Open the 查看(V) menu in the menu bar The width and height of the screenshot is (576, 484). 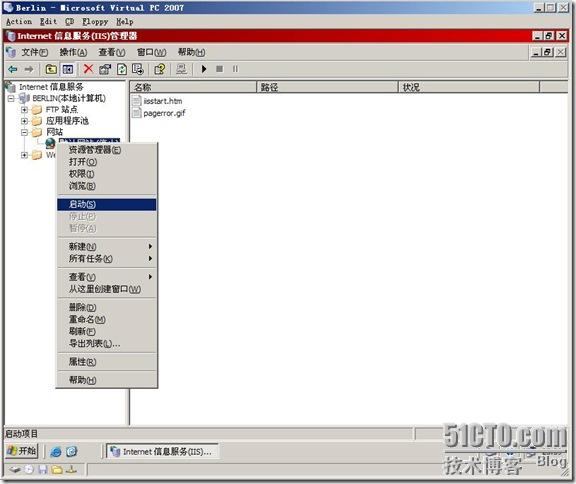tap(112, 52)
